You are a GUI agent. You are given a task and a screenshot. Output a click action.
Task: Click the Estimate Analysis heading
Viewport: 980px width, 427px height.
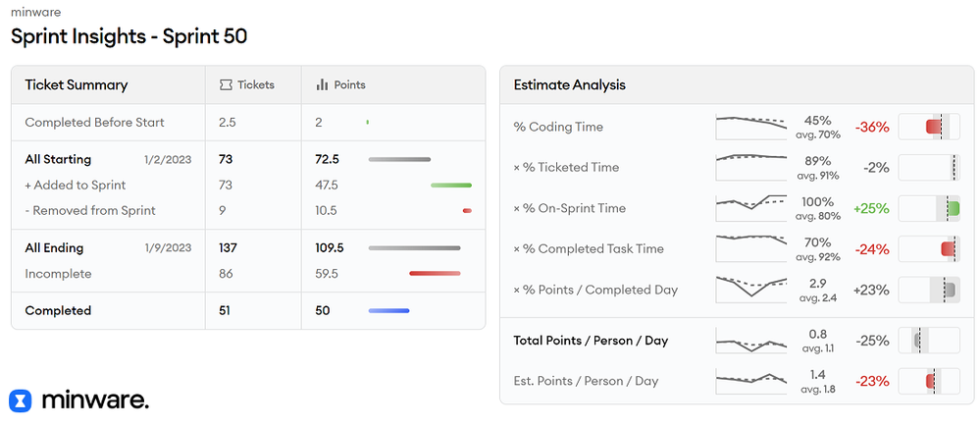pyautogui.click(x=569, y=85)
